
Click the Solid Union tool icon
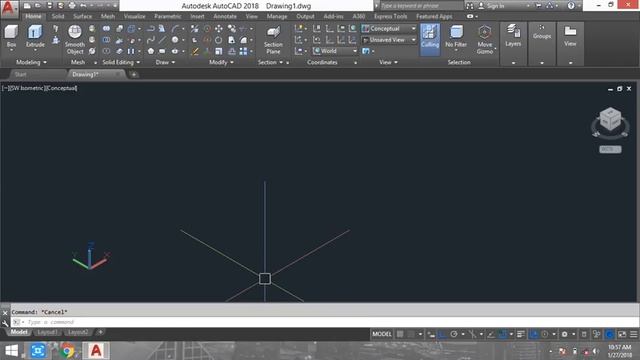tap(106, 29)
